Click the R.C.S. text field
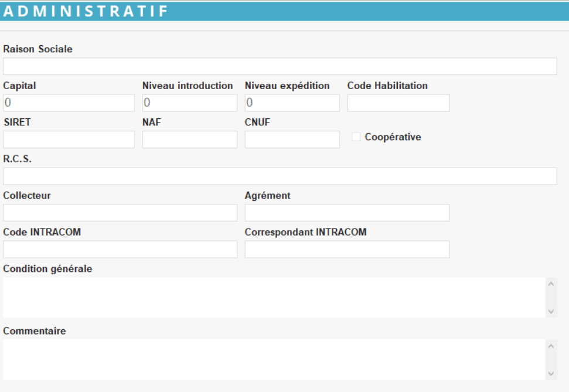 280,176
